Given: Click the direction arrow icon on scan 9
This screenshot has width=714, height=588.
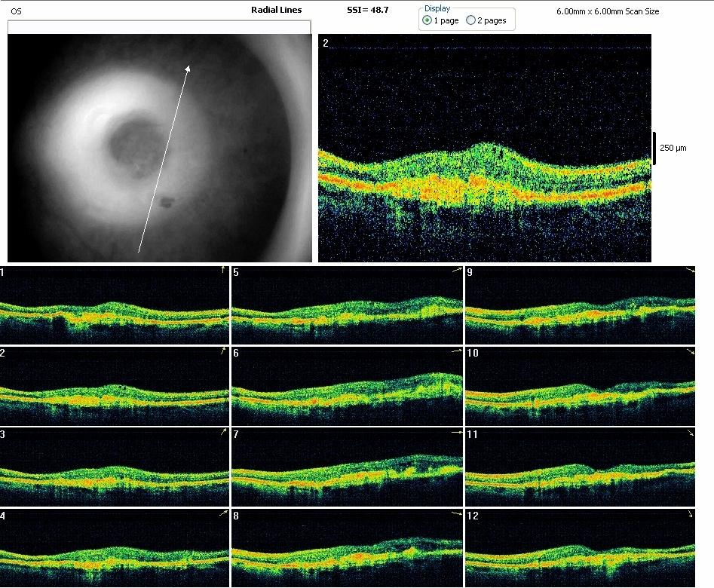Looking at the screenshot, I should pos(691,270).
